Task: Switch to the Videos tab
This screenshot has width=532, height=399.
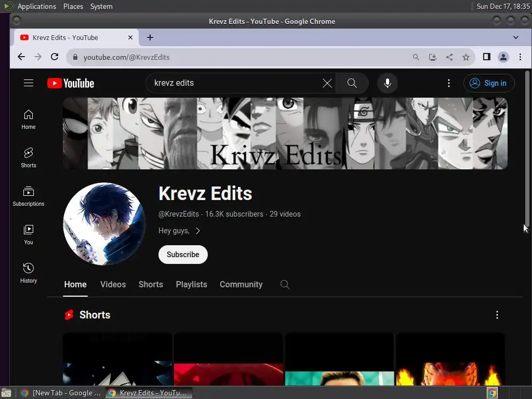Action: (x=113, y=284)
